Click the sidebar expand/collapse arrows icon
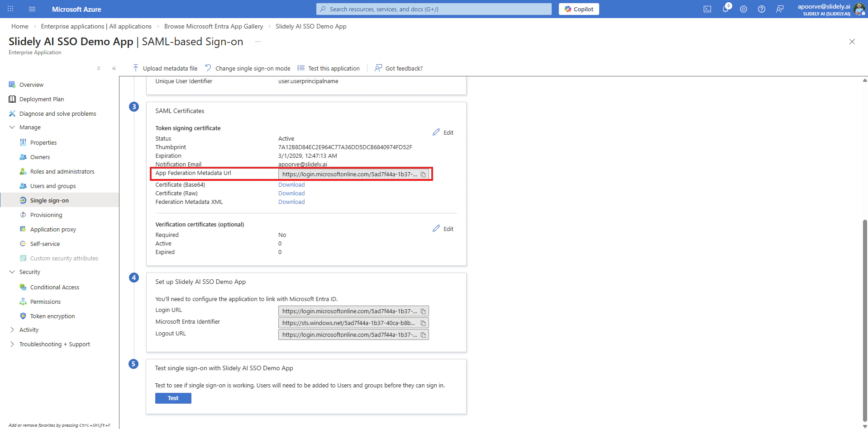 pyautogui.click(x=99, y=68)
